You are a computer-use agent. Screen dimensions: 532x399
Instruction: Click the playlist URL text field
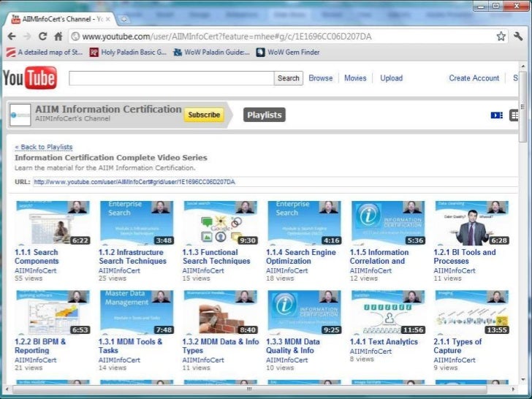[275, 182]
